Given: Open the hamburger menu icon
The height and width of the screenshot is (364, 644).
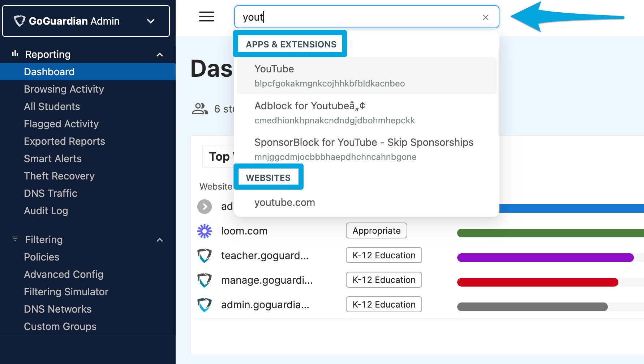Looking at the screenshot, I should pos(207,17).
